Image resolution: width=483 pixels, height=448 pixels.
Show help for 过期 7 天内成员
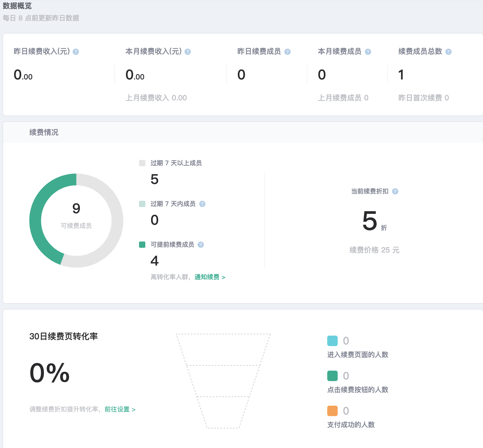(202, 204)
